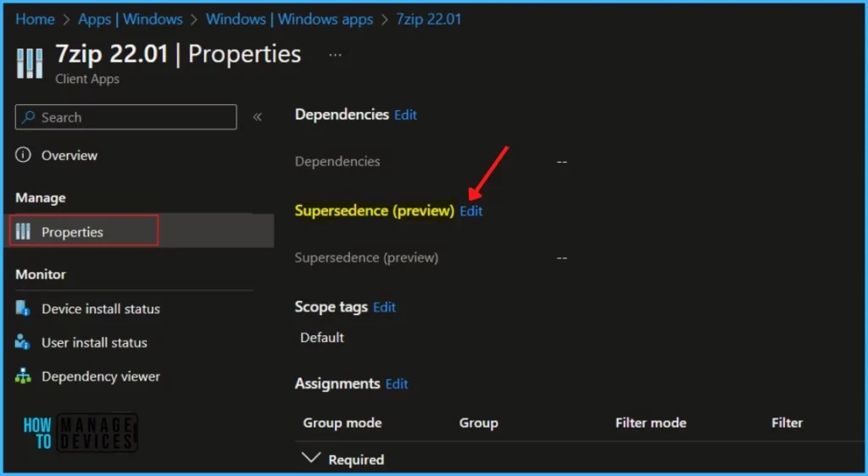This screenshot has height=476, width=868.
Task: Collapse the sidebar with double chevron
Action: (258, 117)
